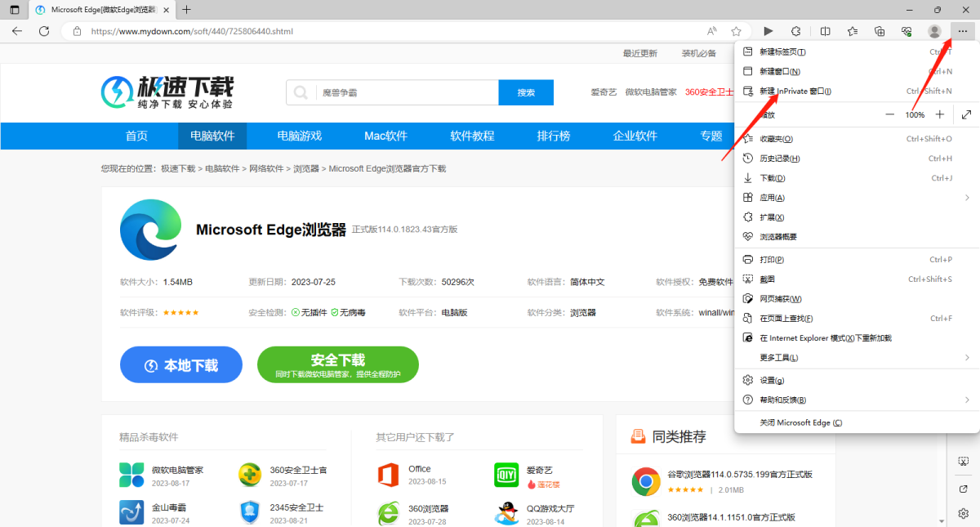Select 新建 InPrivate 窗口 menu item
The image size is (980, 527).
coord(795,92)
